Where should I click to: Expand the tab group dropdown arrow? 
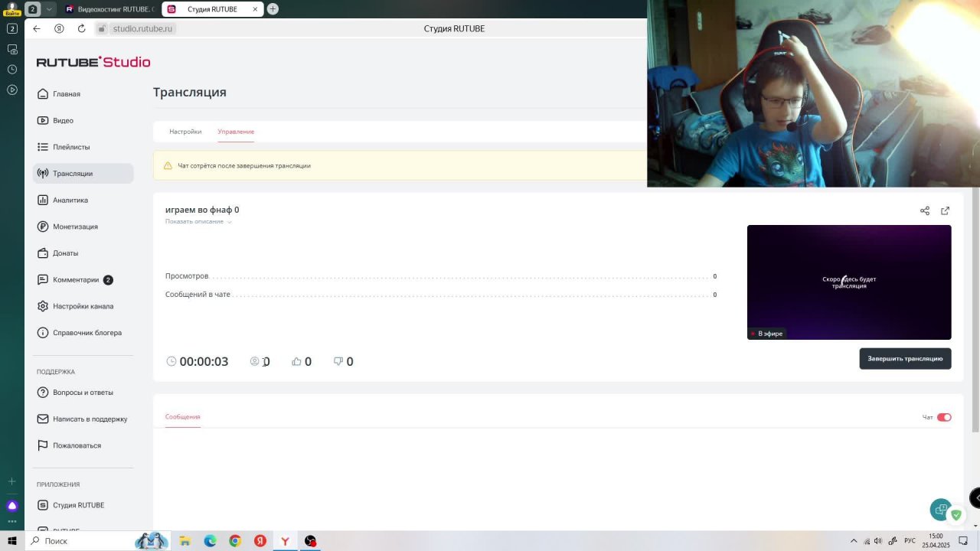point(49,9)
